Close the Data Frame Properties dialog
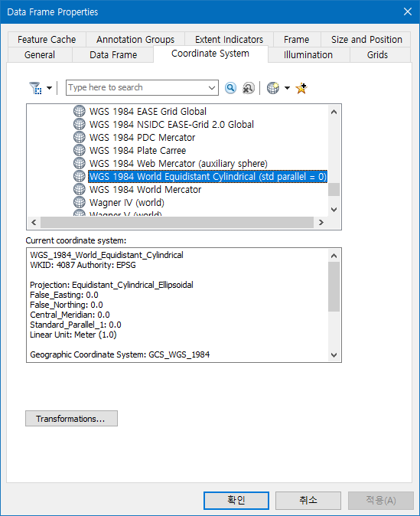420x516 pixels. pos(408,11)
